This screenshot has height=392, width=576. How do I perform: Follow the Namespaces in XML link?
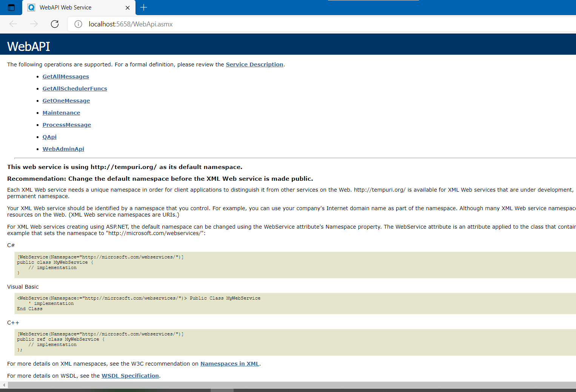[x=229, y=364]
